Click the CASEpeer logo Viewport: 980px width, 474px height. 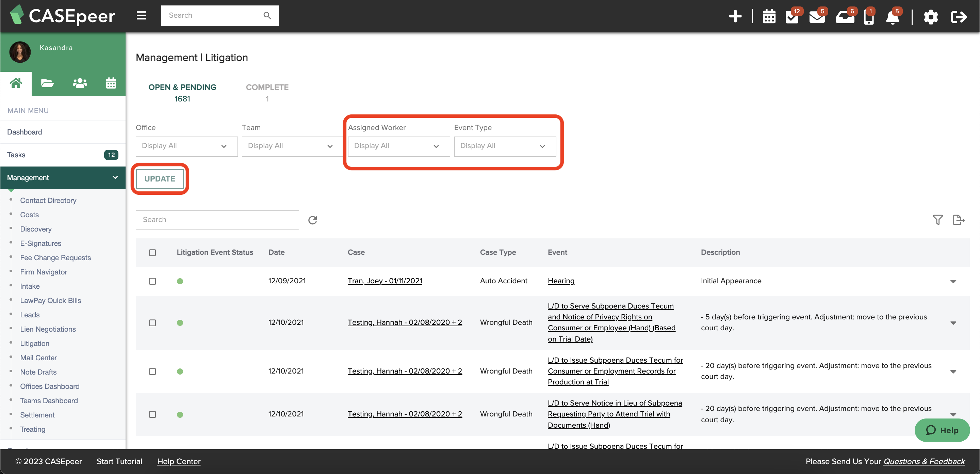click(x=62, y=16)
